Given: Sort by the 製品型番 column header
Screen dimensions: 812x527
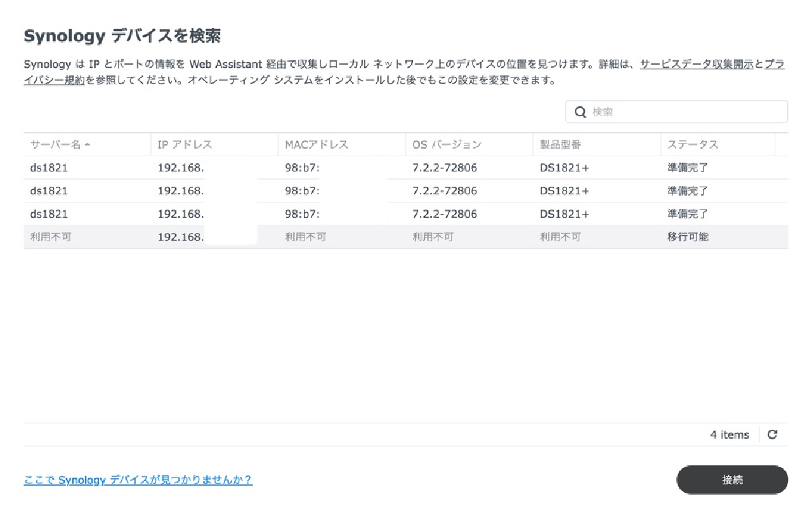Looking at the screenshot, I should pos(597,145).
